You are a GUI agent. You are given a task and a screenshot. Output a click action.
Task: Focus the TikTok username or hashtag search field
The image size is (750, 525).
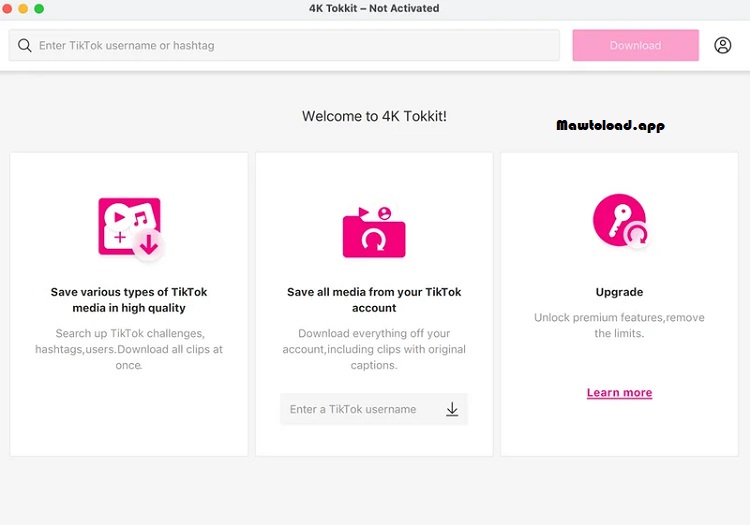click(x=284, y=45)
